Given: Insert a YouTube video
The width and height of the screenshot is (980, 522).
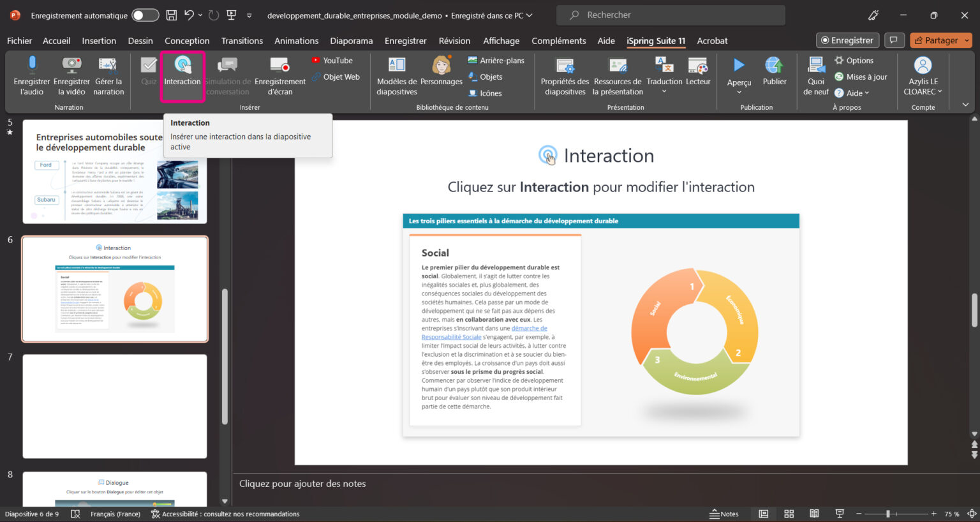Looking at the screenshot, I should 331,60.
